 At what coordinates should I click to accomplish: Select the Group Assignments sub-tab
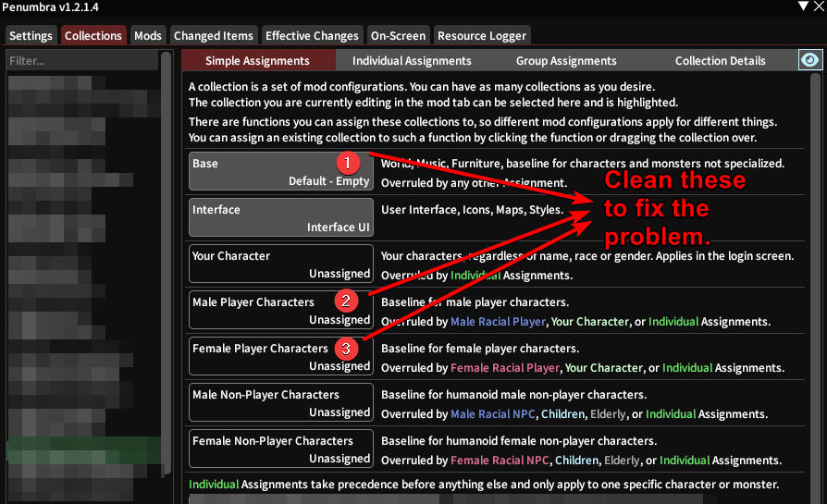pos(566,61)
